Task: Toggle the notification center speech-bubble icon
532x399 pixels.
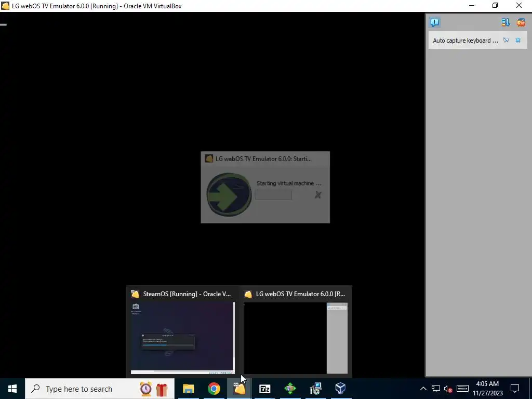Action: click(x=435, y=22)
